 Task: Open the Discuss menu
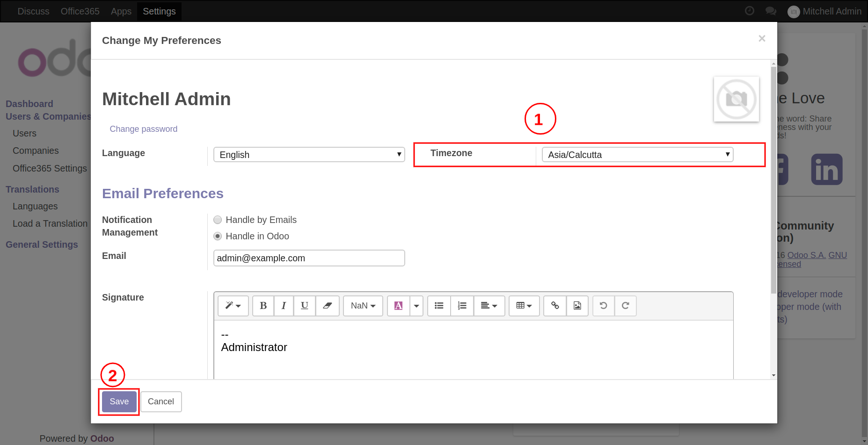click(34, 11)
